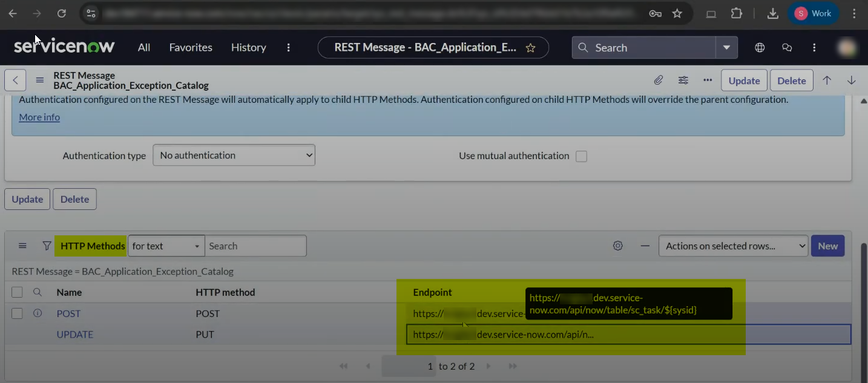Collapse the HTTP Methods list
This screenshot has height=383, width=868.
point(645,246)
